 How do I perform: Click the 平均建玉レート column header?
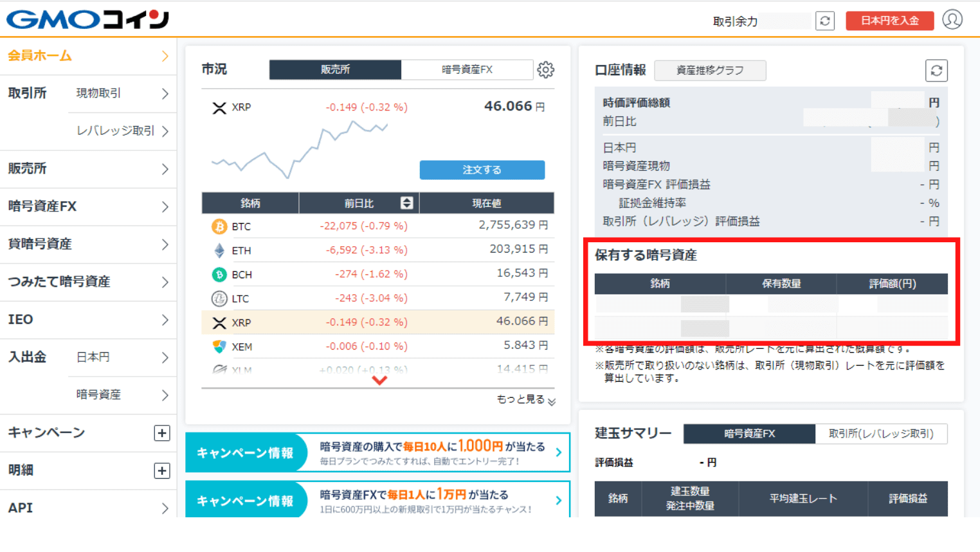point(803,499)
